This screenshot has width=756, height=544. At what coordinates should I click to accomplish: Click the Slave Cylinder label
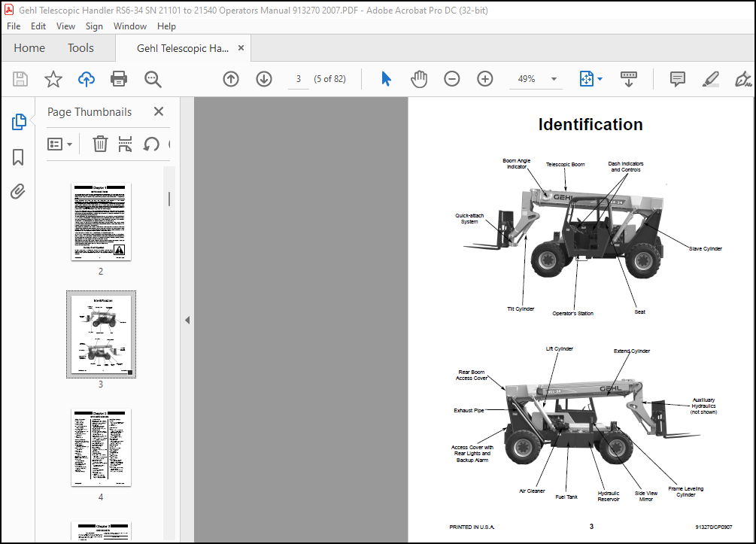tap(706, 249)
